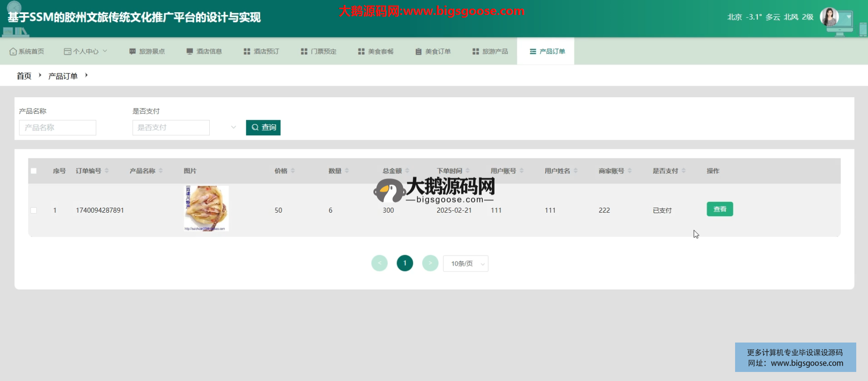The height and width of the screenshot is (381, 868).
Task: Click the 酒店信息 monitor icon
Action: coord(189,52)
